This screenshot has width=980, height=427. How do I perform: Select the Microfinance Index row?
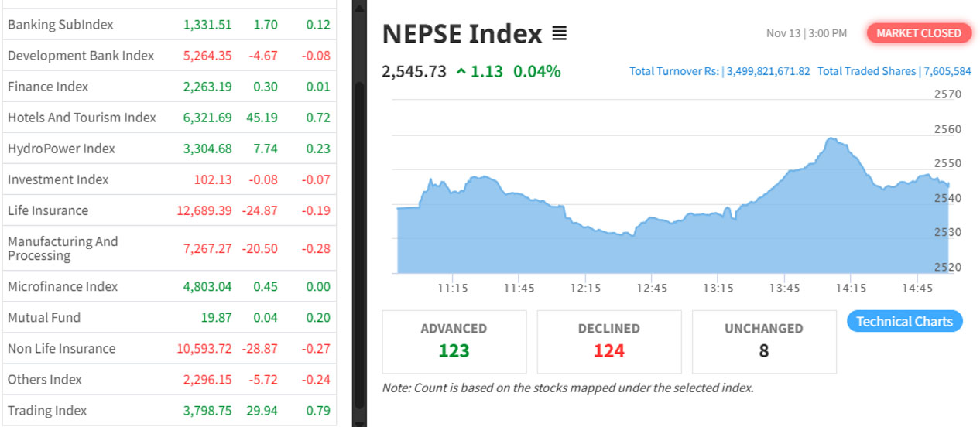(63, 286)
